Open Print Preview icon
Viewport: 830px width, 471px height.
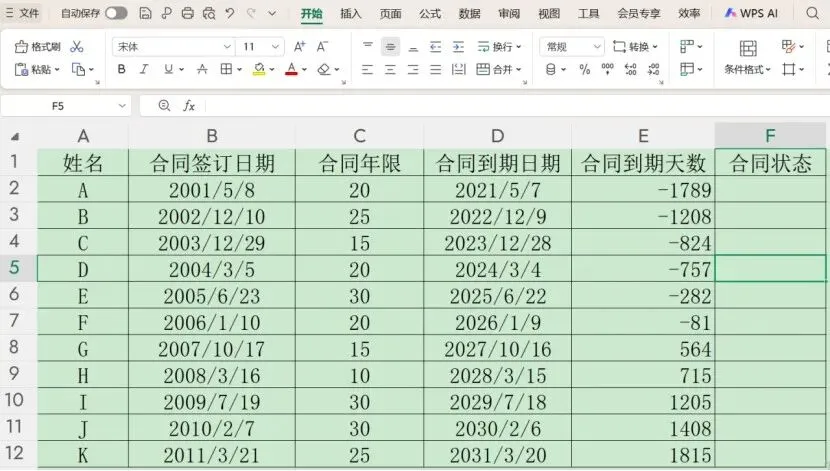[x=209, y=13]
